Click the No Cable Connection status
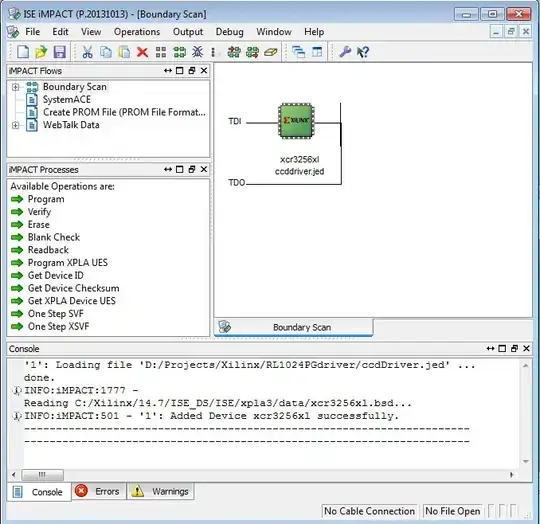 point(369,511)
